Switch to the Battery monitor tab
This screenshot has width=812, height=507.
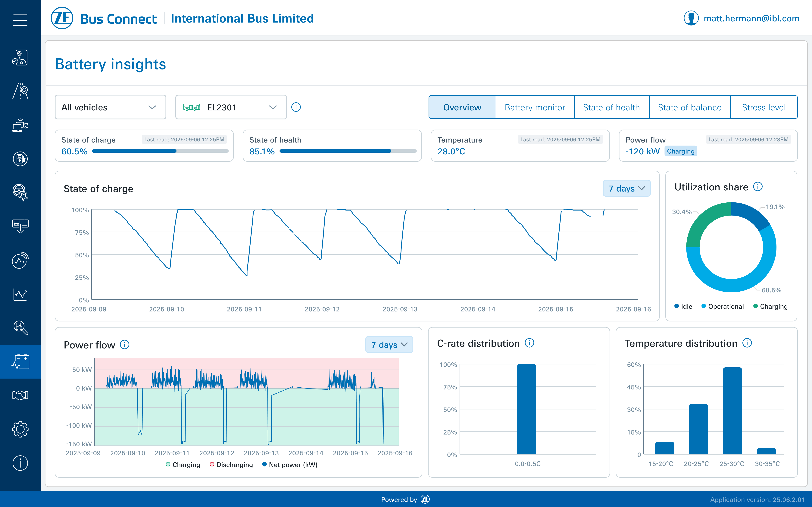535,107
